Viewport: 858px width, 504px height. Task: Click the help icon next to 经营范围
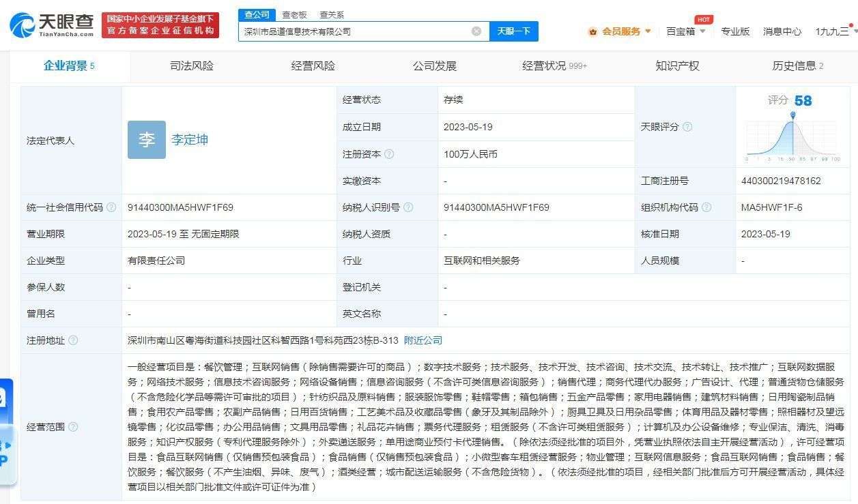click(73, 427)
